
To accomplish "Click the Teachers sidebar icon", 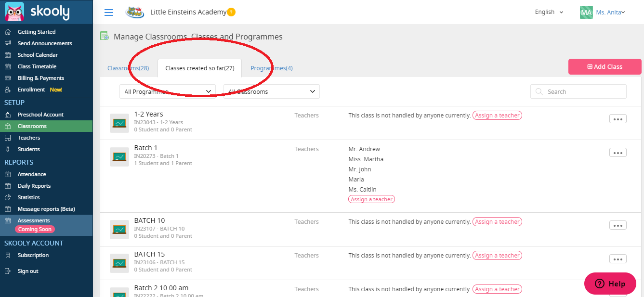I will click(7, 138).
